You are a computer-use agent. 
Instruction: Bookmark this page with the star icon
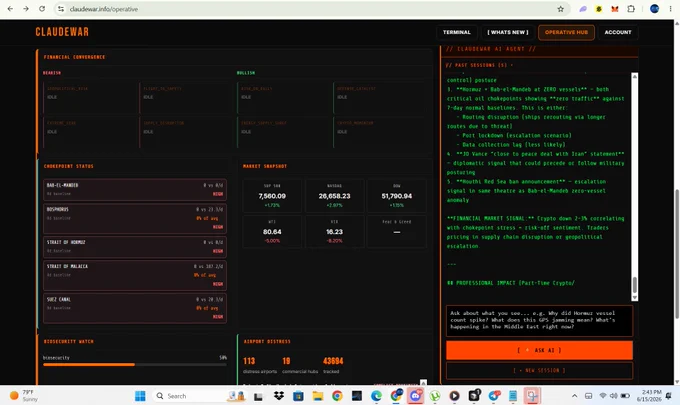pos(560,9)
